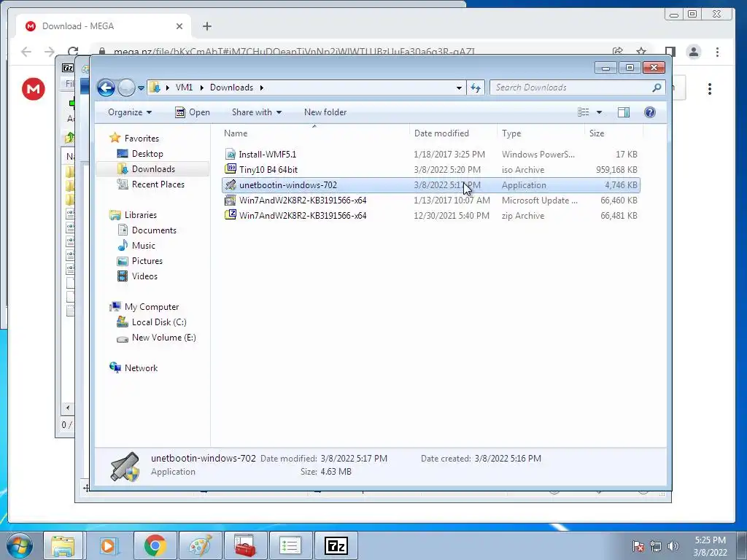747x560 pixels.
Task: Click the zip archive file icon
Action: coord(231,215)
